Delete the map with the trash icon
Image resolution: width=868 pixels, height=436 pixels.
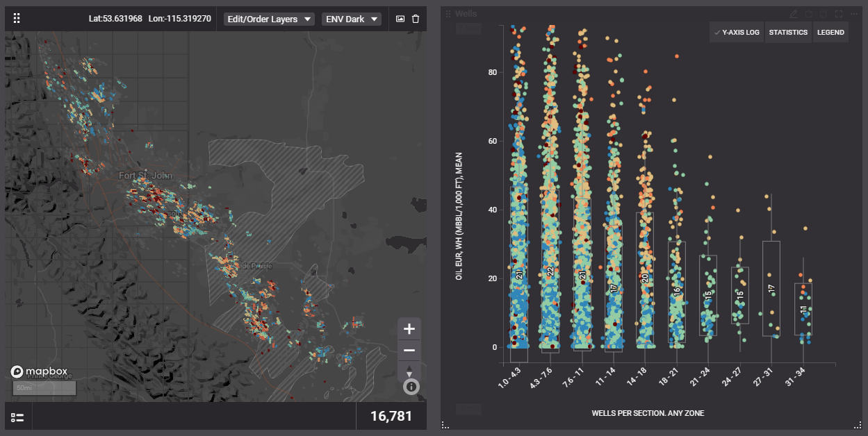[416, 19]
